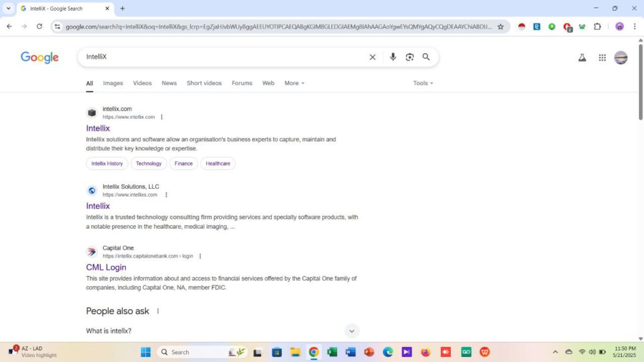This screenshot has width=644, height=362.
Task: Select the All results tab
Action: click(x=89, y=83)
